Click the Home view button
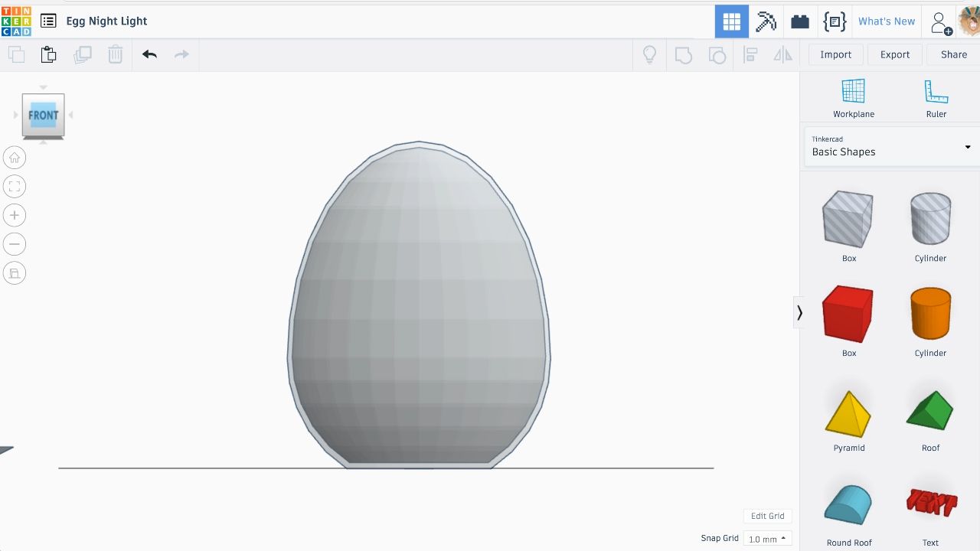 point(15,158)
